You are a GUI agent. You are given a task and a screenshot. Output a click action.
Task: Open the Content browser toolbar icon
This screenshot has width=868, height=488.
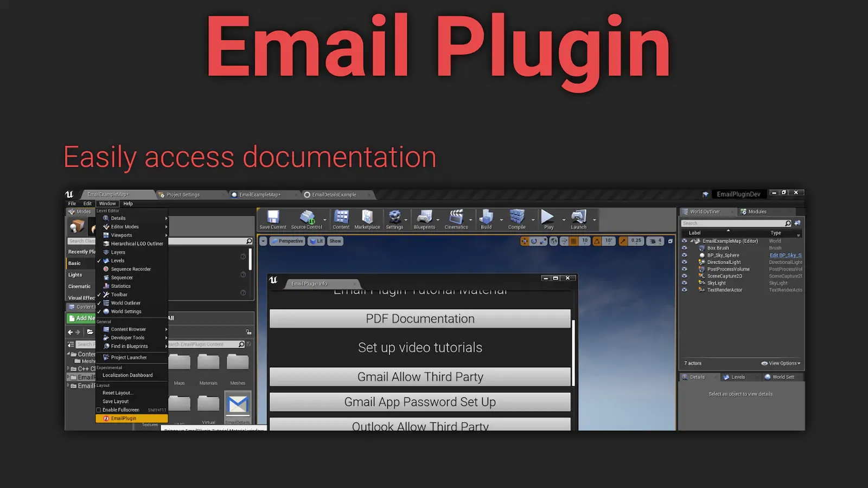[341, 217]
